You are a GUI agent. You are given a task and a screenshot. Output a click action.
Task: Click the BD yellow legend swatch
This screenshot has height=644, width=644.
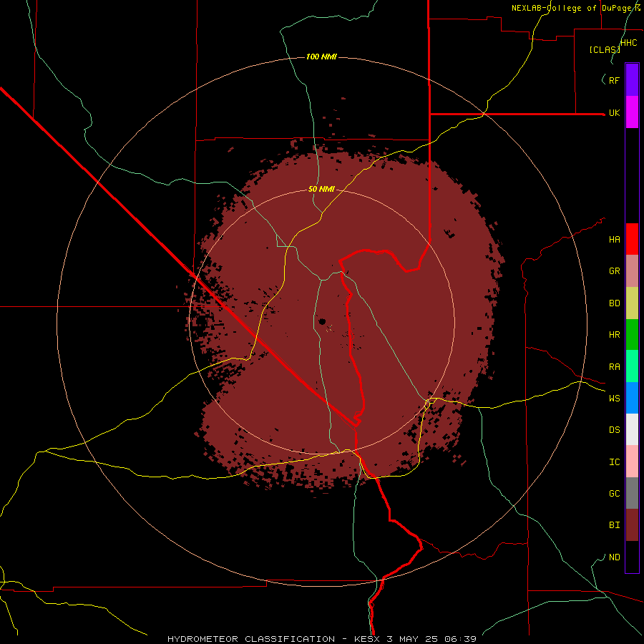(632, 303)
